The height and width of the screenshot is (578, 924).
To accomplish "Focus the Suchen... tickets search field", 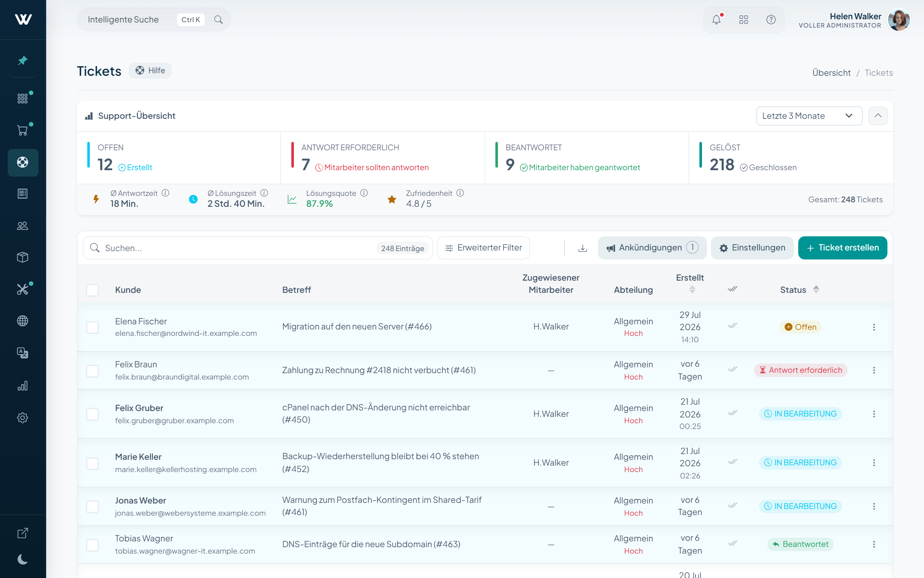I will tap(258, 248).
